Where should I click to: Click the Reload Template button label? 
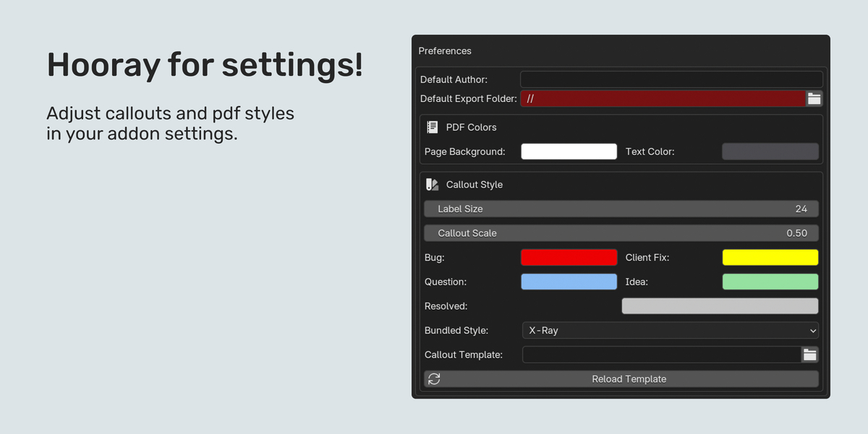coord(629,379)
